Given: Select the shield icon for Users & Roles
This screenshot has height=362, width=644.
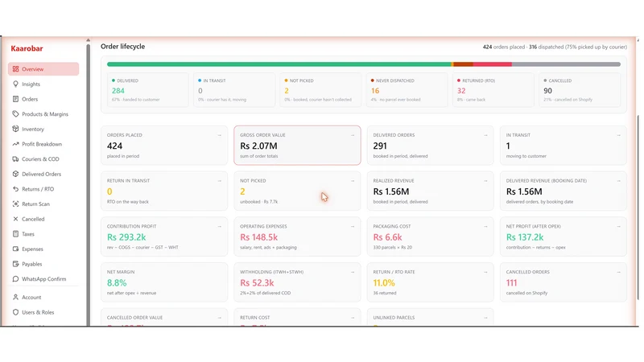Looking at the screenshot, I should [15, 312].
